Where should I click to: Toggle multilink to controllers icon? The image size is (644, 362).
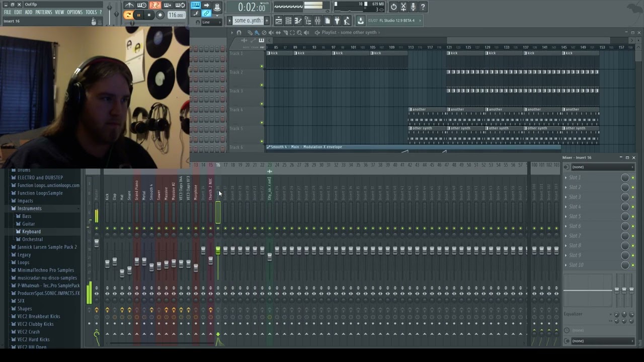[x=206, y=14]
